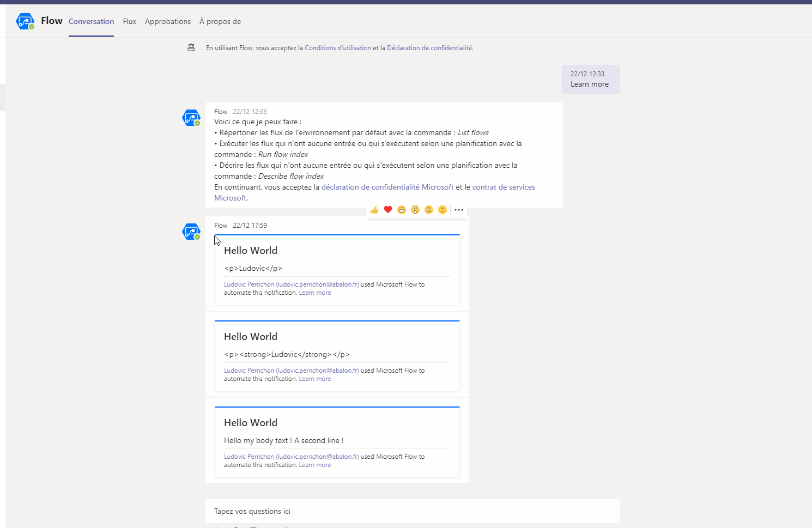The height and width of the screenshot is (528, 812).
Task: Open the Déclaration de confidentialité link in the notice
Action: pos(429,48)
